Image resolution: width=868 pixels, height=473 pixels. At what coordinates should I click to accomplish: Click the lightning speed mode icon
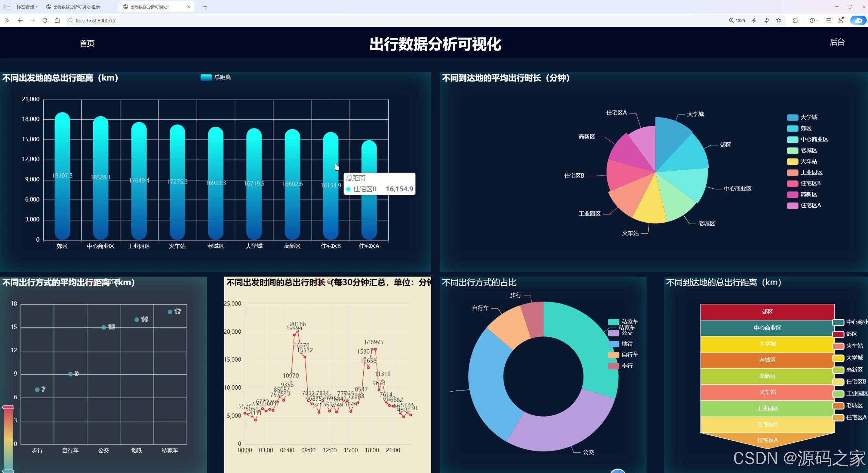pos(754,20)
